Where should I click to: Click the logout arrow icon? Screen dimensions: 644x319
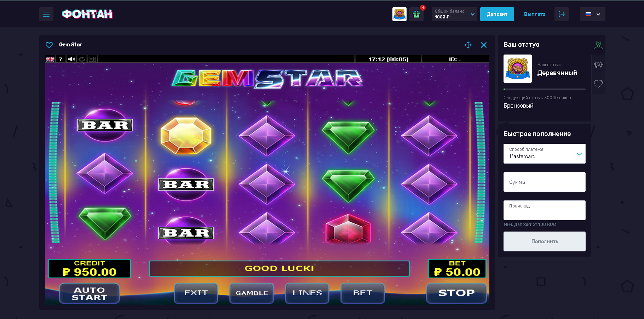(x=562, y=14)
